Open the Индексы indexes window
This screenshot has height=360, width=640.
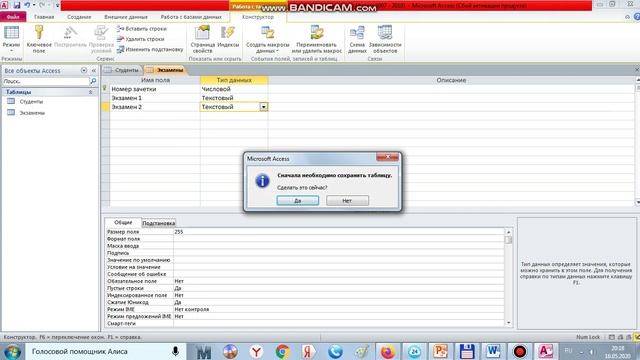pos(228,37)
